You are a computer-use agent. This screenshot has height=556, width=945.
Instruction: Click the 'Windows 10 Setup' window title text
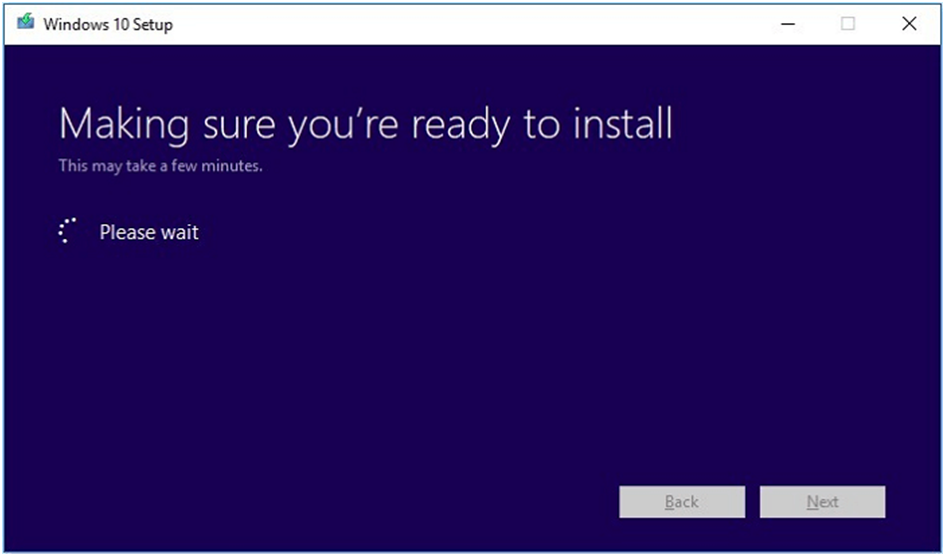tap(108, 24)
